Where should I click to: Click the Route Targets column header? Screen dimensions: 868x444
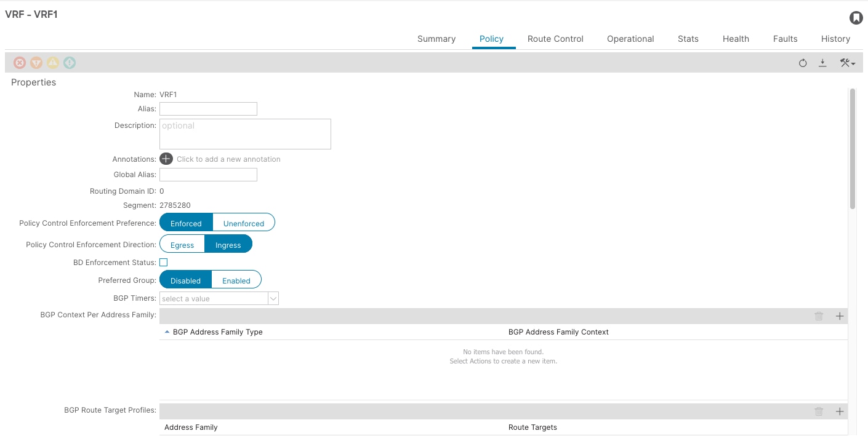coord(532,427)
